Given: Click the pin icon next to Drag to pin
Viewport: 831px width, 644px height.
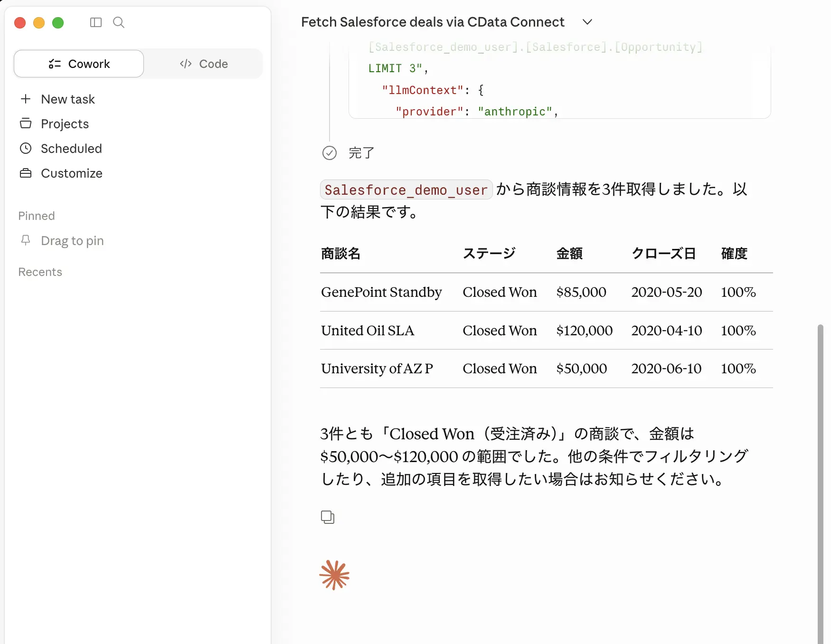Looking at the screenshot, I should [x=26, y=240].
